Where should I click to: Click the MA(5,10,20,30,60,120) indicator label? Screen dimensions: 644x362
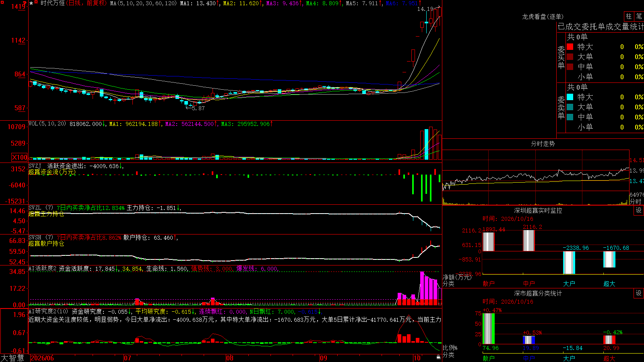(143, 3)
